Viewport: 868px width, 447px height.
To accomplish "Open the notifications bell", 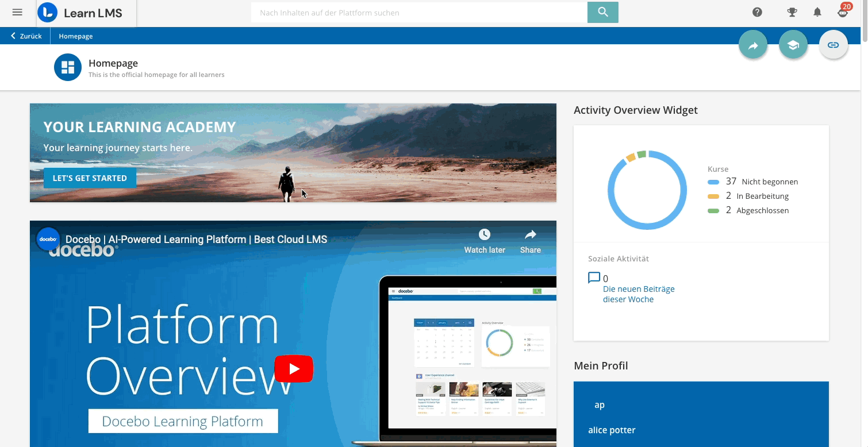I will point(817,12).
